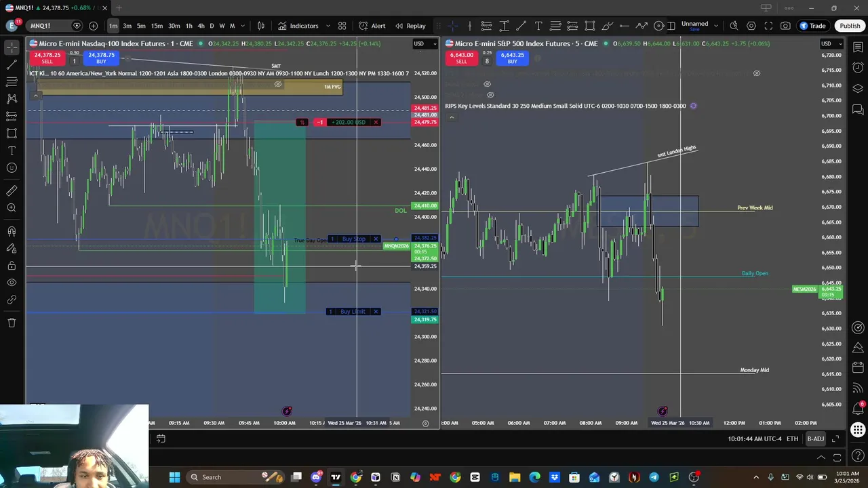Toggle magnet mode in left sidebar
Image resolution: width=868 pixels, height=488 pixels.
[x=12, y=231]
